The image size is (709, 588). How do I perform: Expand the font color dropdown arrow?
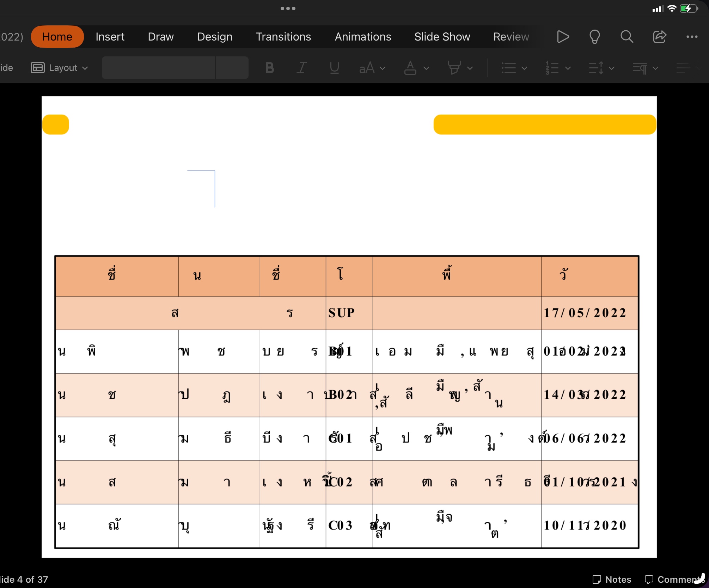(426, 68)
